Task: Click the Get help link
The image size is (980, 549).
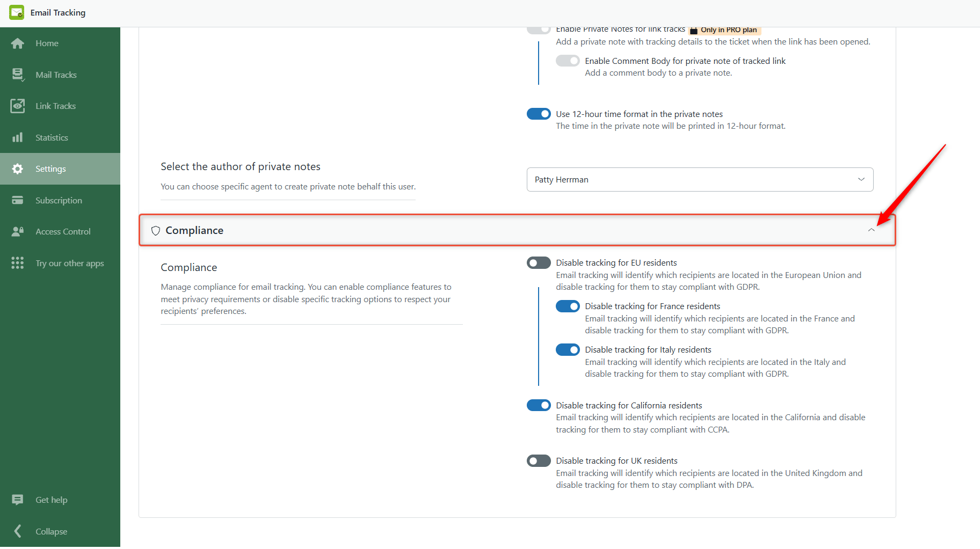Action: (x=60, y=500)
